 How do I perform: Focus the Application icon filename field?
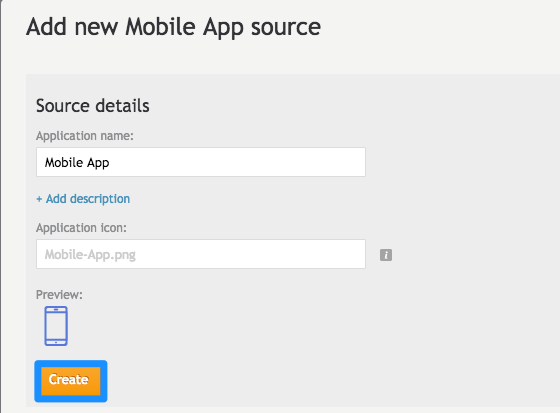pos(201,254)
